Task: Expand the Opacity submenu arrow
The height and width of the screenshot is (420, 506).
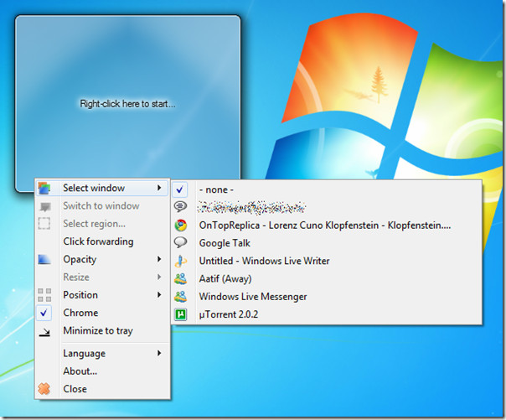Action: click(x=159, y=259)
